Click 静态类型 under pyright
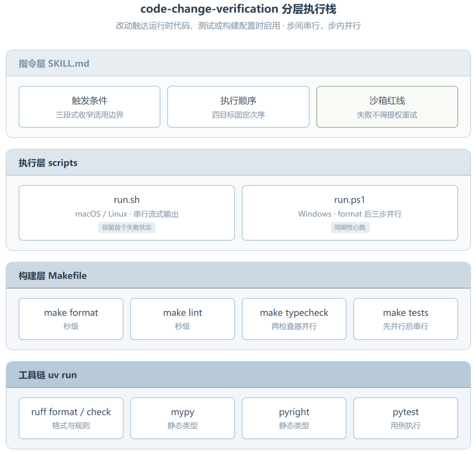Image resolution: width=476 pixels, height=454 pixels. pos(294,425)
